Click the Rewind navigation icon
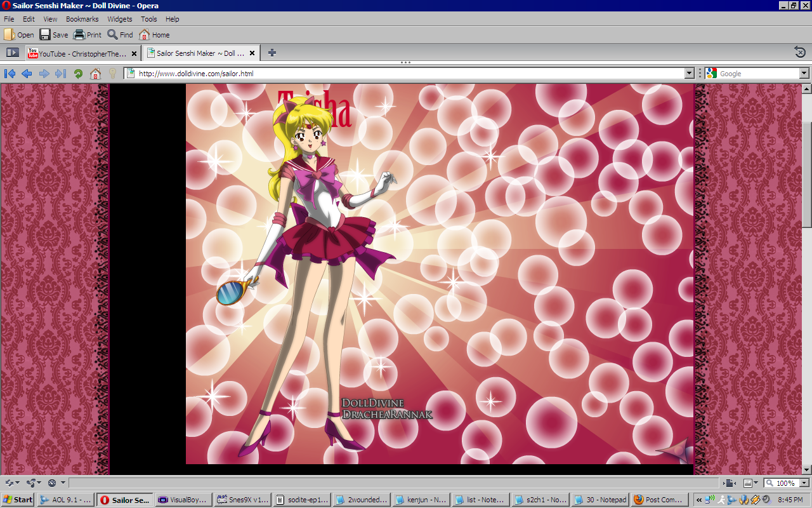Viewport: 812px width, 508px height. [10, 74]
